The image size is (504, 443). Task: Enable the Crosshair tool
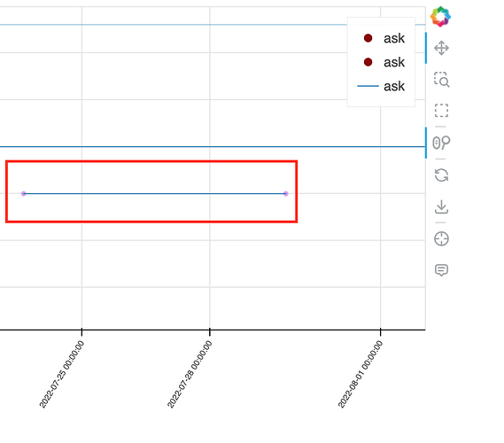pos(441,239)
